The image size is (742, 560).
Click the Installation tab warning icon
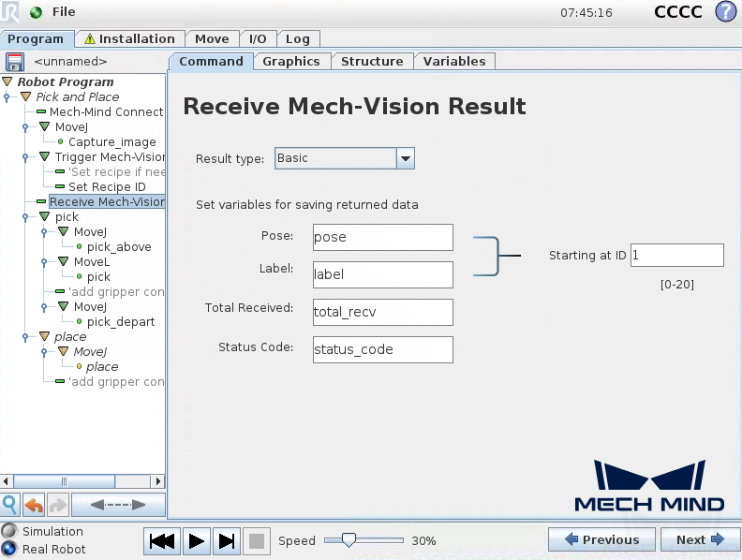(x=89, y=38)
